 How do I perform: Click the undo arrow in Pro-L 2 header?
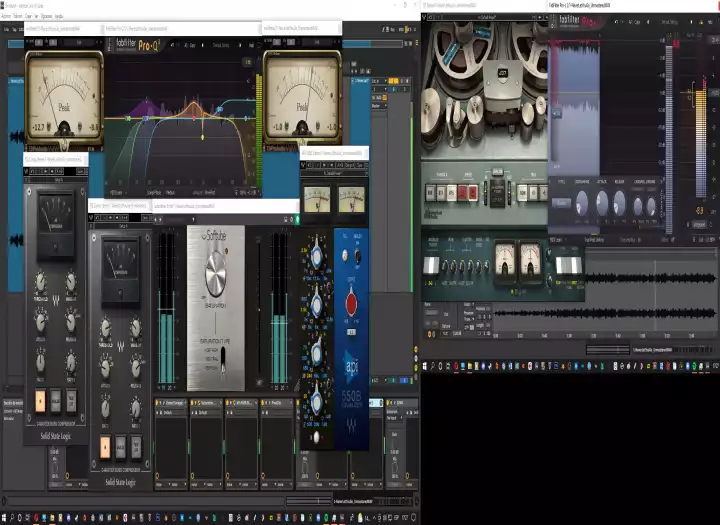pyautogui.click(x=616, y=22)
